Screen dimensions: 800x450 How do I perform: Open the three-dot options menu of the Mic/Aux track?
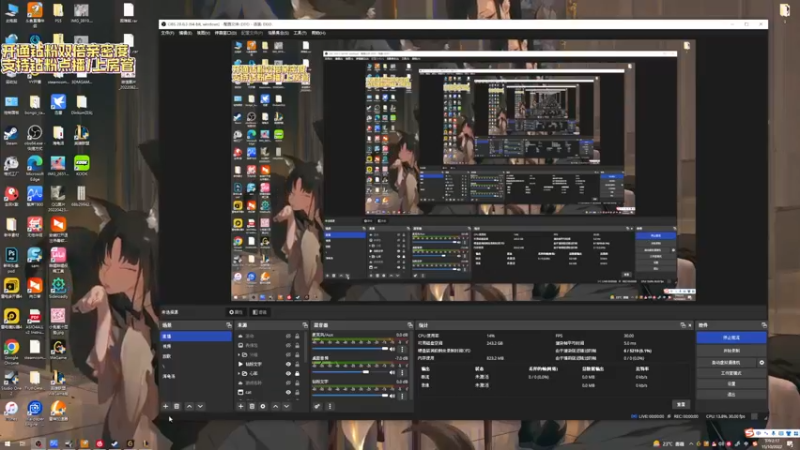[402, 349]
